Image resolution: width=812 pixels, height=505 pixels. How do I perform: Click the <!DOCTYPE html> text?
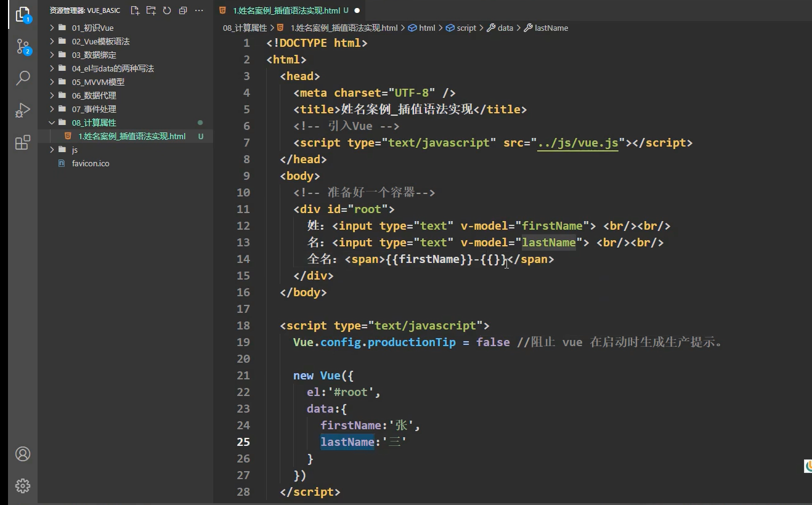[317, 43]
